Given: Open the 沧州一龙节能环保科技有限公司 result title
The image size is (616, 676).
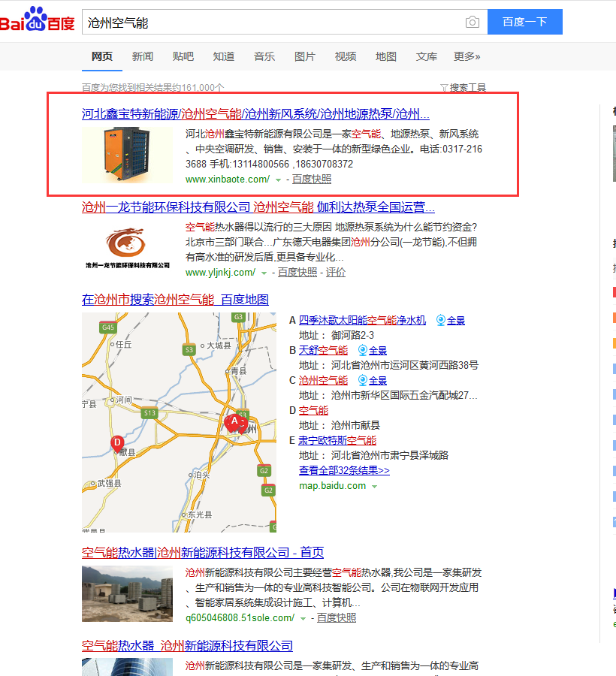Looking at the screenshot, I should (x=258, y=207).
